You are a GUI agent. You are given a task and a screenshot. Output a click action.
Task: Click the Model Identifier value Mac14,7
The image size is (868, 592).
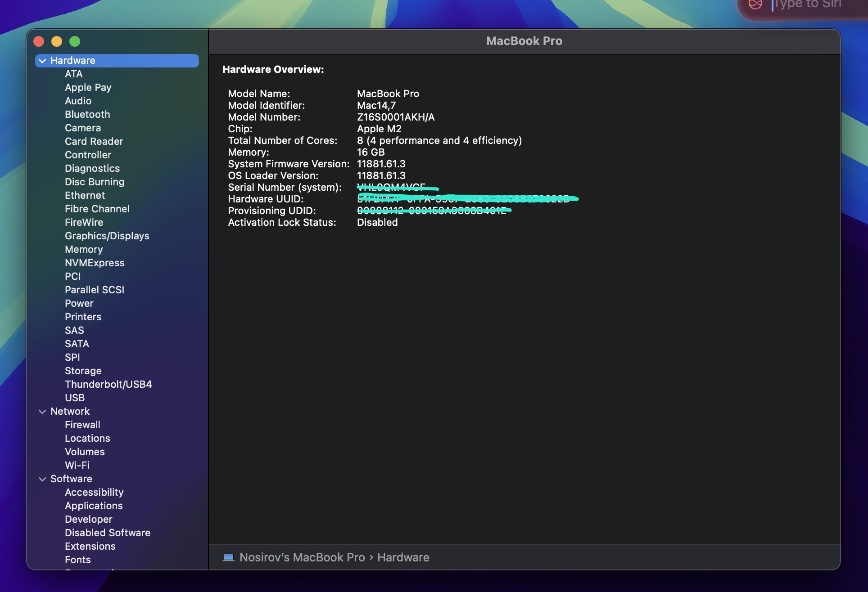pos(376,106)
